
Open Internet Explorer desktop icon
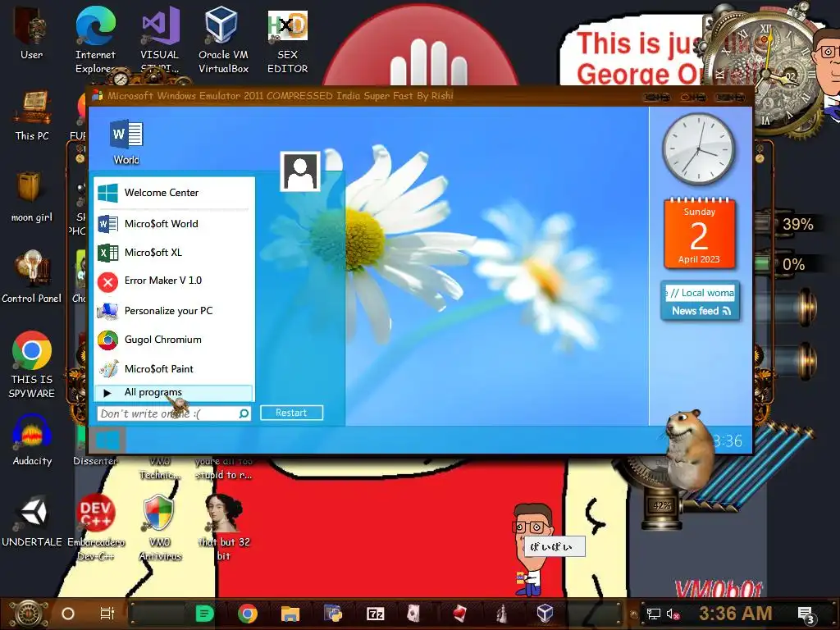coord(95,41)
